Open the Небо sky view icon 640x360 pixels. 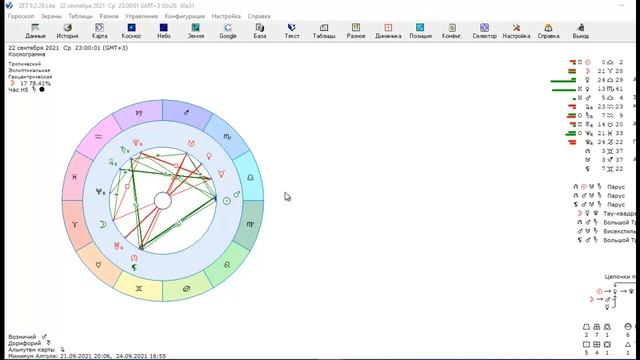pyautogui.click(x=164, y=31)
